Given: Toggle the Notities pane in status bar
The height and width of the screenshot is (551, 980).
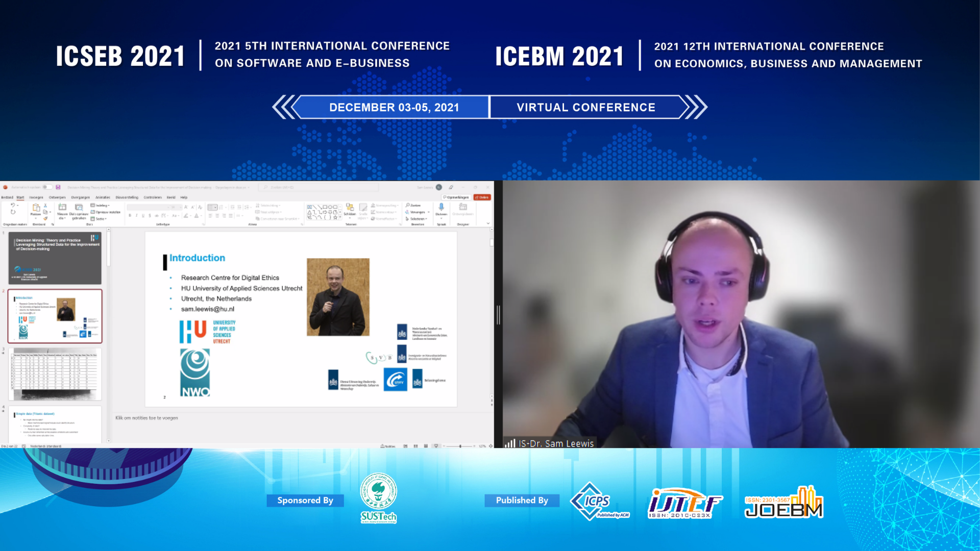Looking at the screenshot, I should coord(388,446).
